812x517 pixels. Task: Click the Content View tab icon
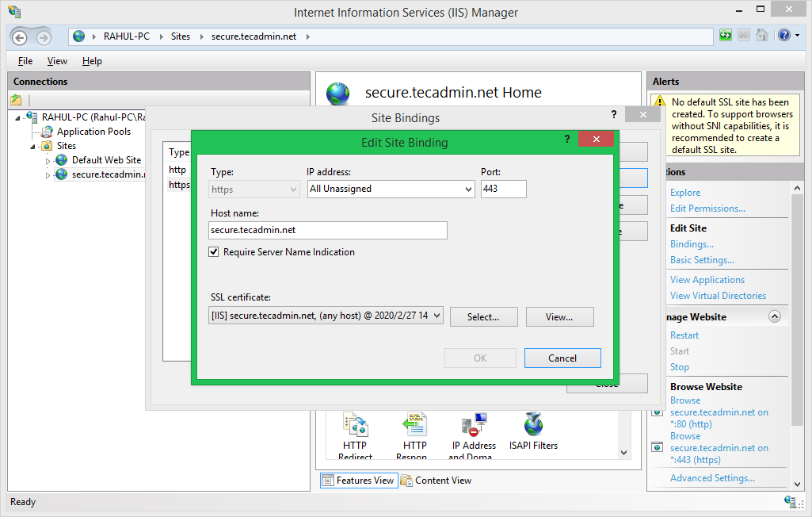click(406, 481)
